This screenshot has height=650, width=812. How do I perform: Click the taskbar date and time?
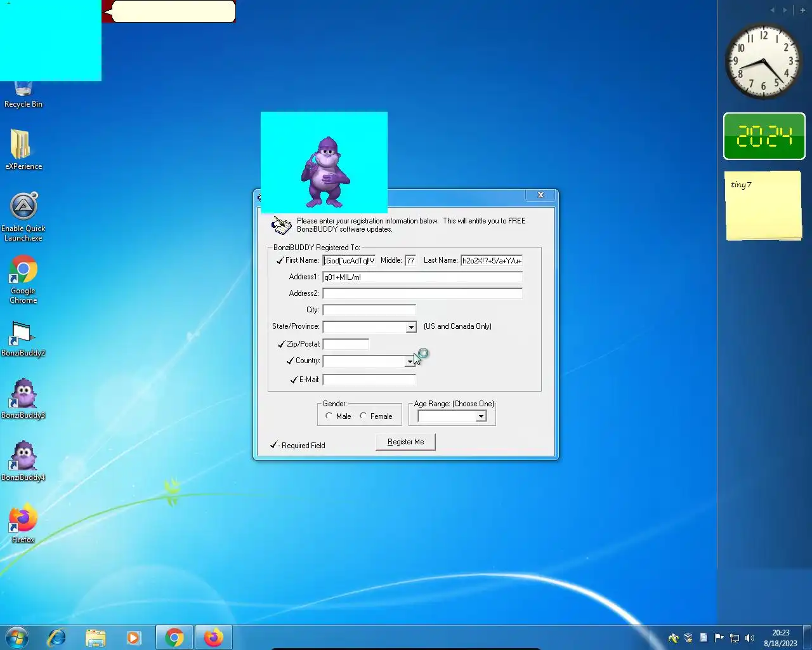point(780,638)
